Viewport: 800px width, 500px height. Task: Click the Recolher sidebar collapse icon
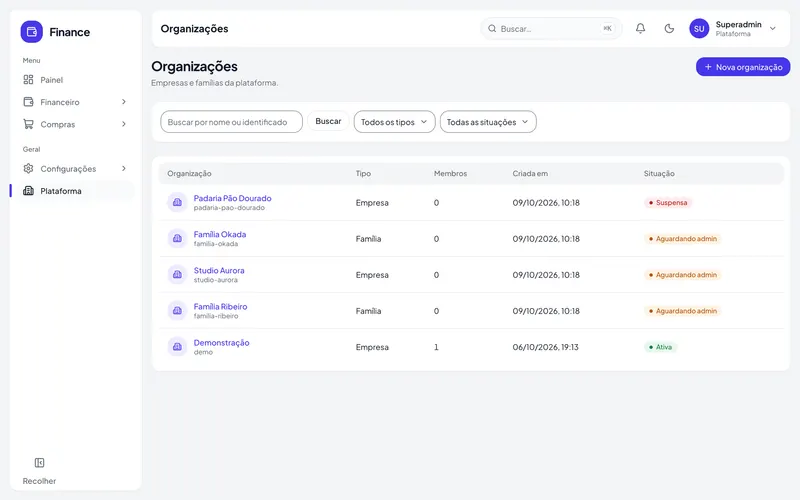(39, 463)
